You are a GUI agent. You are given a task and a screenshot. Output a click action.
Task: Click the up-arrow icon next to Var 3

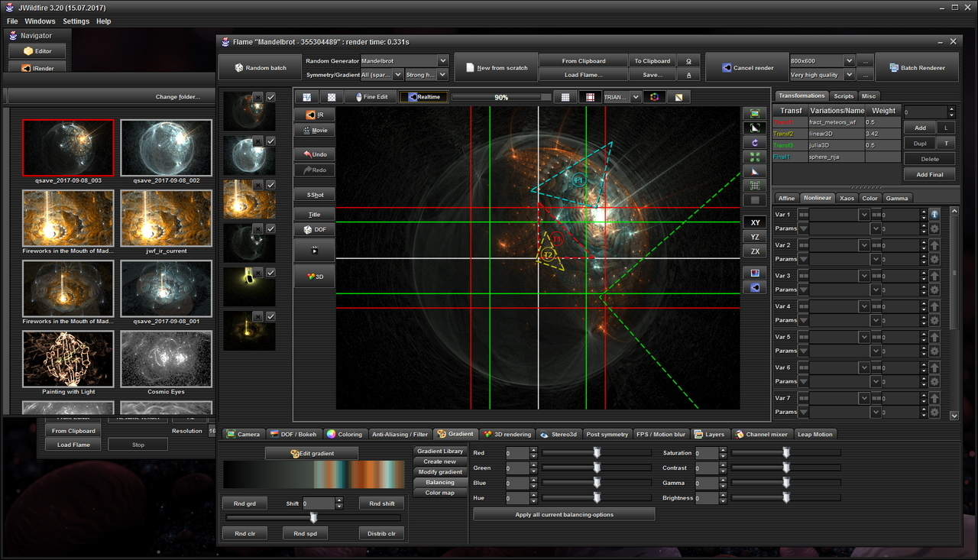coord(934,276)
